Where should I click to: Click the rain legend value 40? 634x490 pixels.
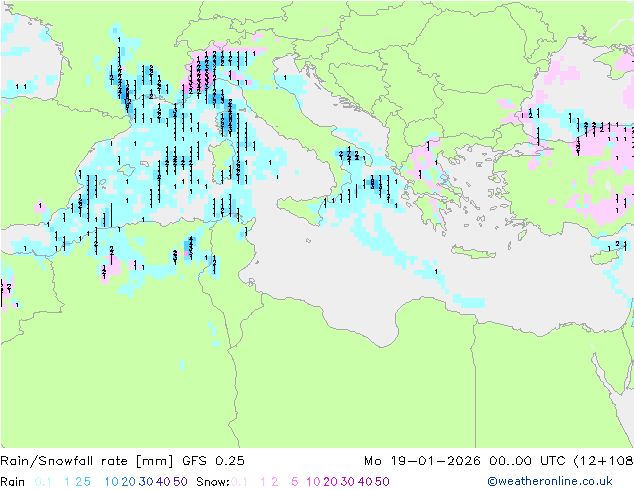tap(163, 482)
